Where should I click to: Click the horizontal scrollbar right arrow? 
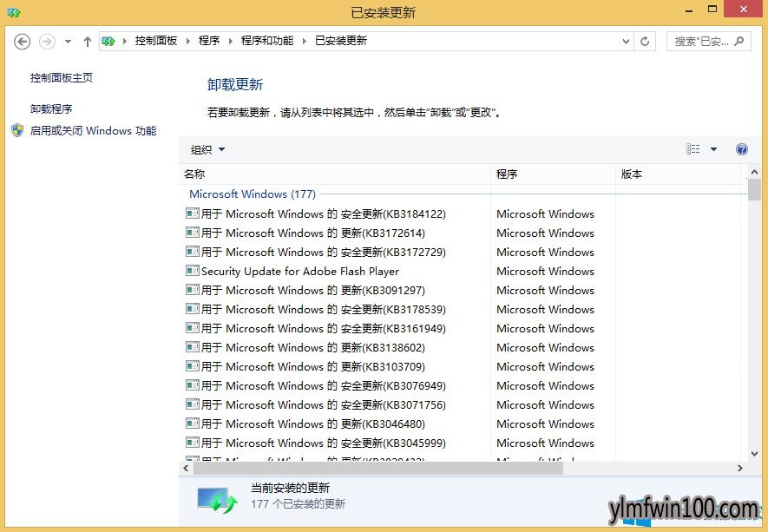click(x=739, y=469)
